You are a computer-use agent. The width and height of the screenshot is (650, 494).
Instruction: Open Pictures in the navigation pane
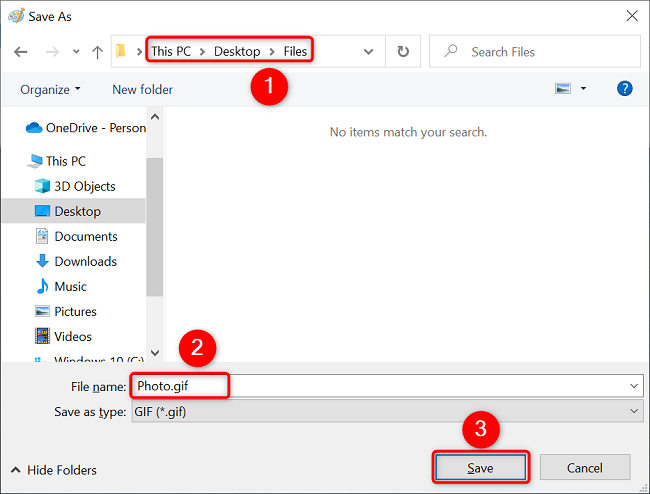tap(75, 311)
